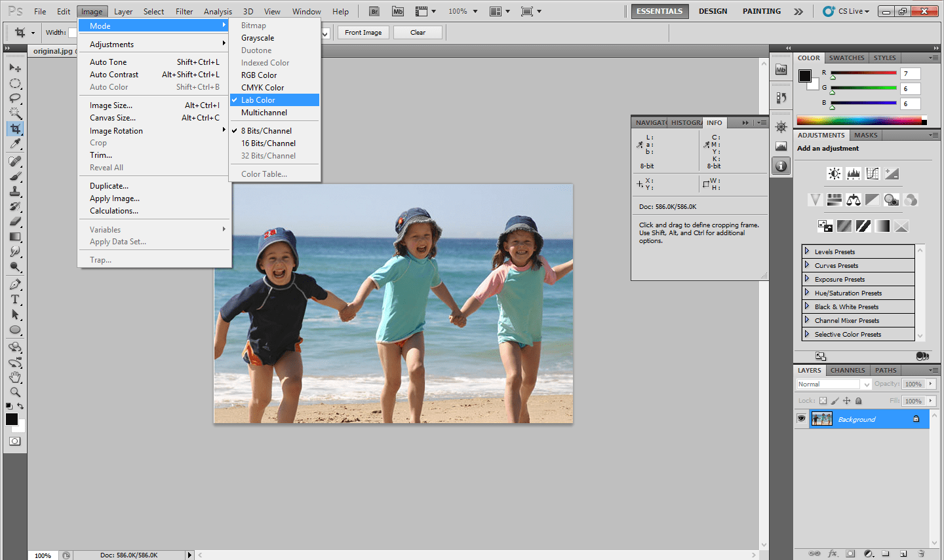Click the delete layer trash icon
The image size is (944, 560).
pyautogui.click(x=921, y=553)
